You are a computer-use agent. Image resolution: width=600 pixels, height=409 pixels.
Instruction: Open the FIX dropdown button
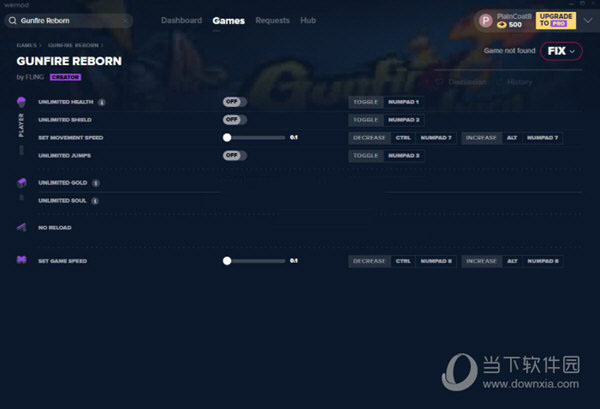(561, 51)
